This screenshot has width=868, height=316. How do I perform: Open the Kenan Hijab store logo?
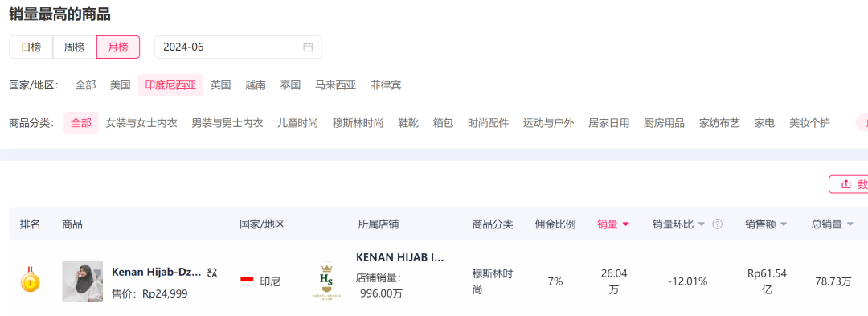click(326, 281)
